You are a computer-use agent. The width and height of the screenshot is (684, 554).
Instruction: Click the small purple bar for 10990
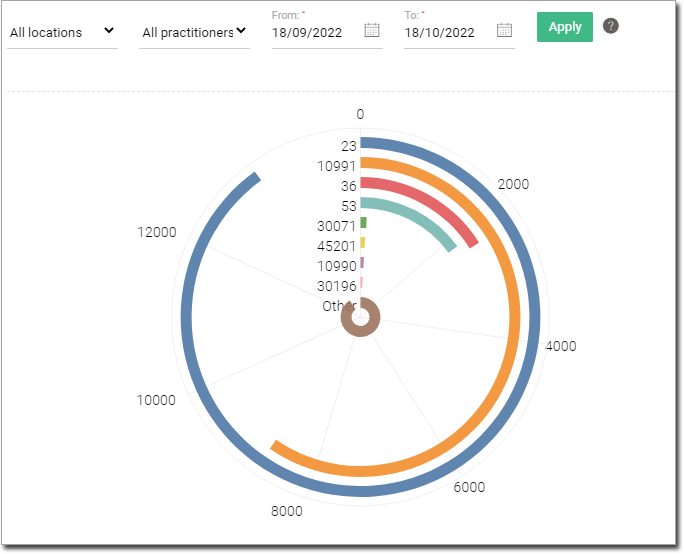[x=362, y=263]
